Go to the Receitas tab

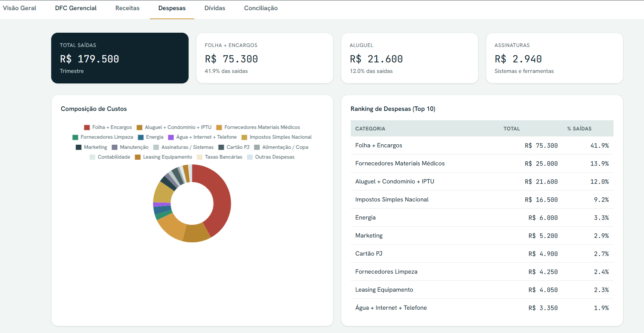click(127, 8)
